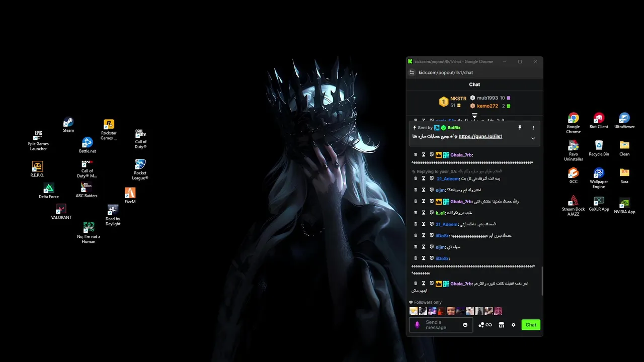Timeout user k_e1 with hourglass icon
The height and width of the screenshot is (362, 644).
tap(424, 213)
